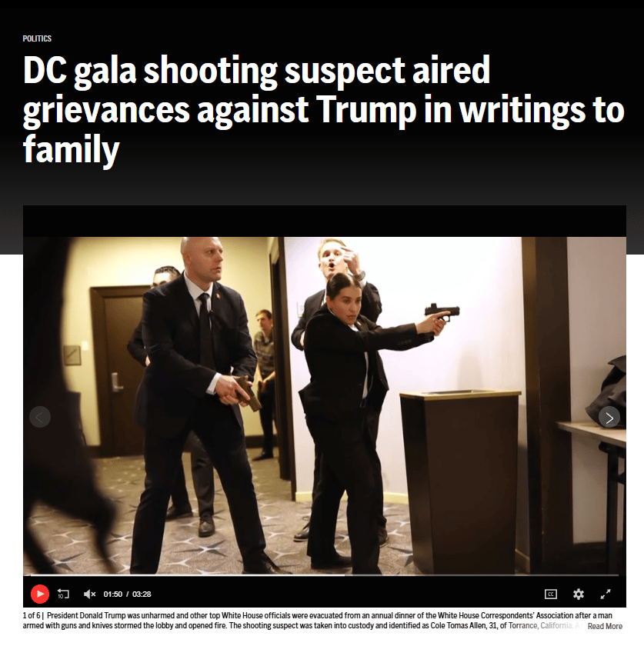Click the 03:28 total duration display
Screen dimensions: 644x646
(x=142, y=594)
